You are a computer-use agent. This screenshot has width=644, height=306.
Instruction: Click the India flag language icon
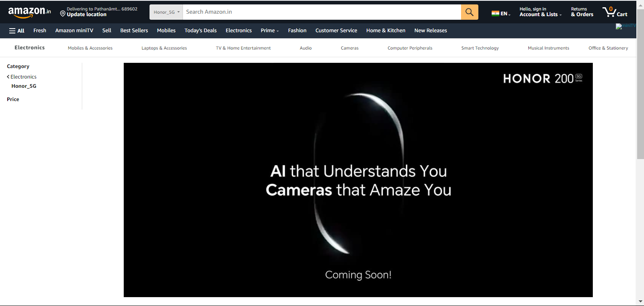(495, 14)
